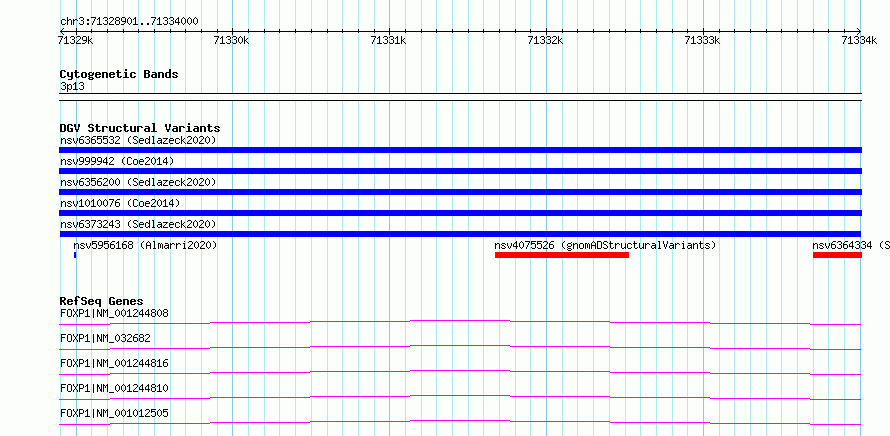The image size is (890, 436).
Task: Click the chr3:71328901..71334000 position label
Action: point(129,22)
